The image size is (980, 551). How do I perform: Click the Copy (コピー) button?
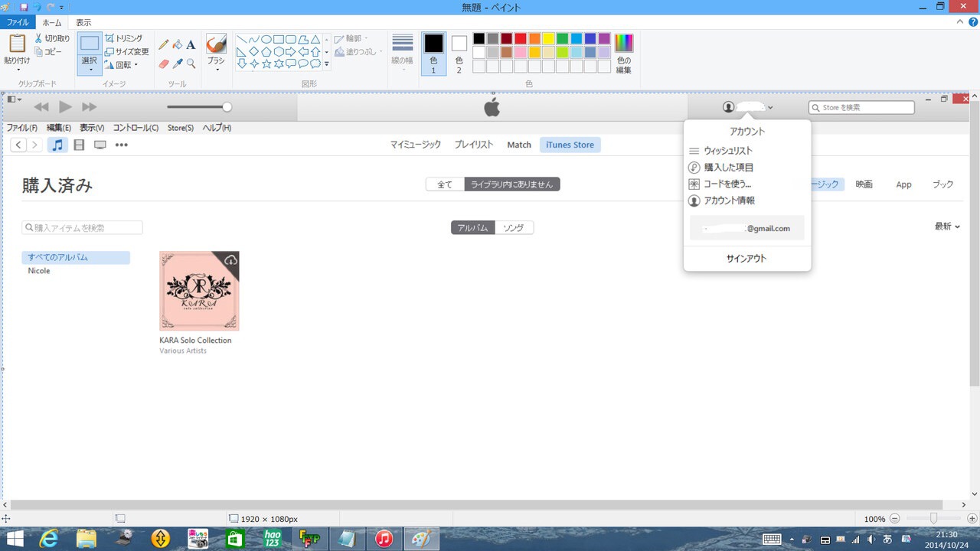click(x=48, y=52)
